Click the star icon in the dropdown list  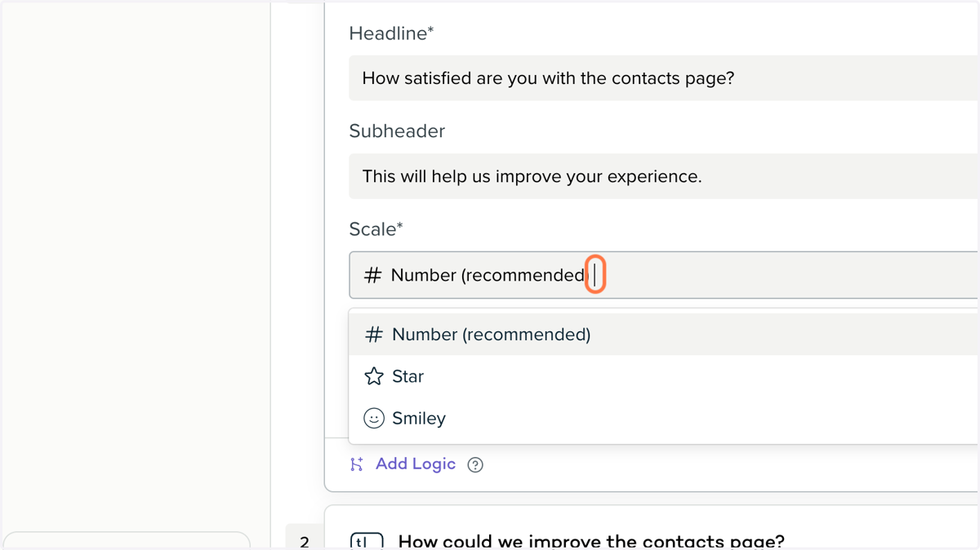[x=374, y=376]
